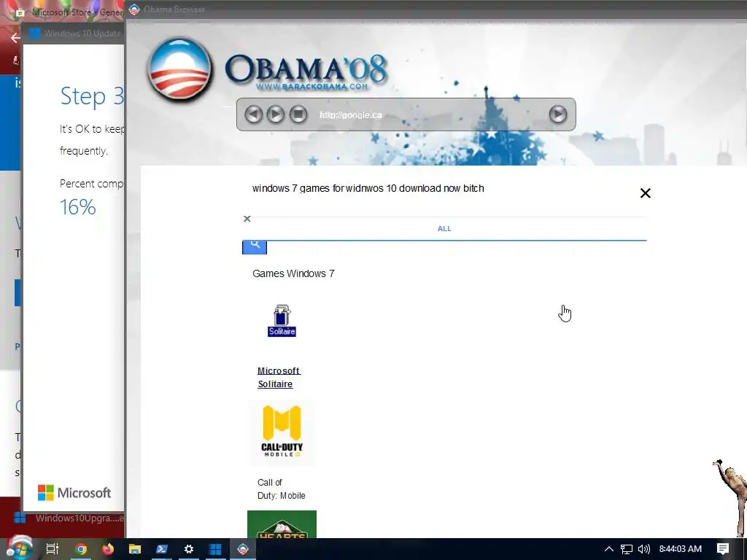The image size is (747, 560).
Task: Open Settings gear on the taskbar
Action: point(189,549)
